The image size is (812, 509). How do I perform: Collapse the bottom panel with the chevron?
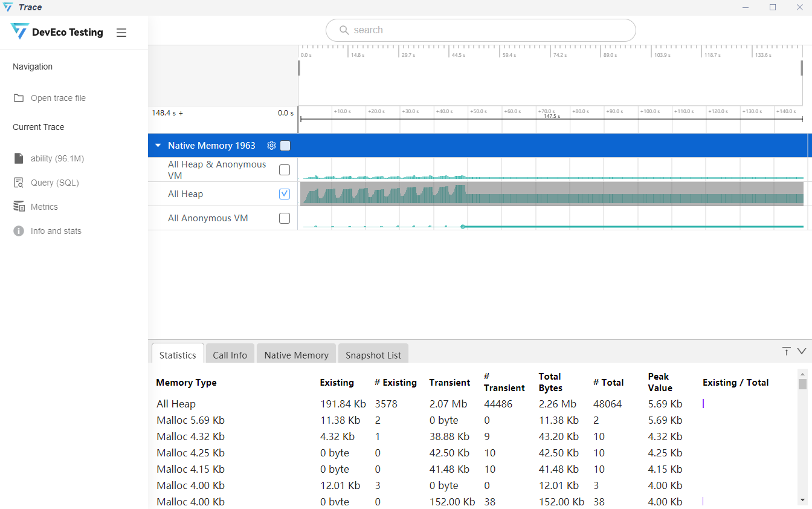802,351
